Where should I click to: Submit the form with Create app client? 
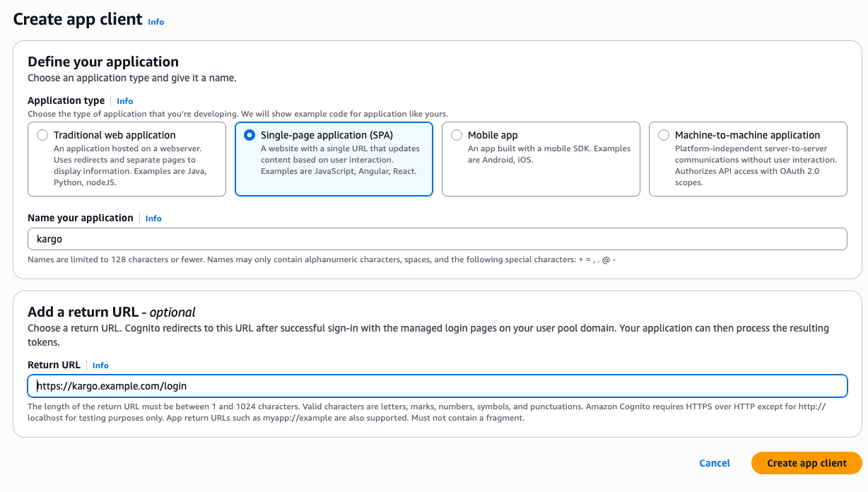click(x=806, y=463)
